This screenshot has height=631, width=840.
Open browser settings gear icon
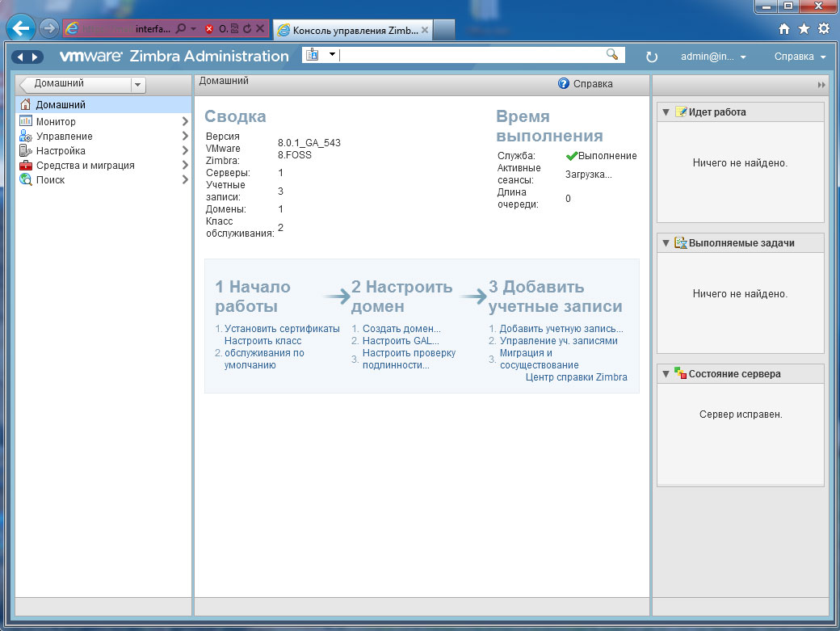(824, 28)
